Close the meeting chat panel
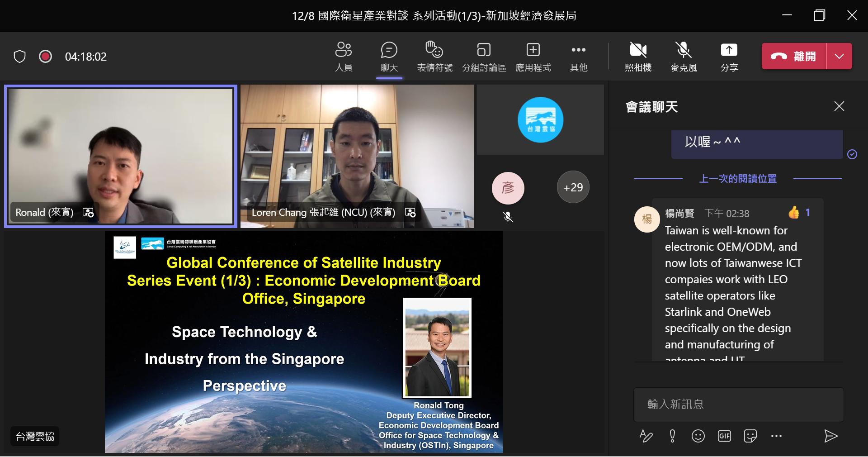This screenshot has height=457, width=868. [839, 106]
